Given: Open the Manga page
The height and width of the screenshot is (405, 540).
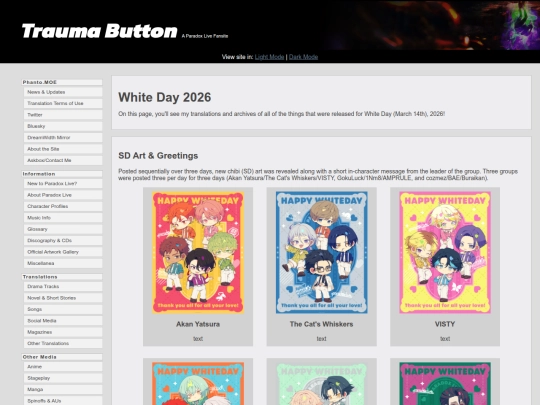Looking at the screenshot, I should [63, 390].
